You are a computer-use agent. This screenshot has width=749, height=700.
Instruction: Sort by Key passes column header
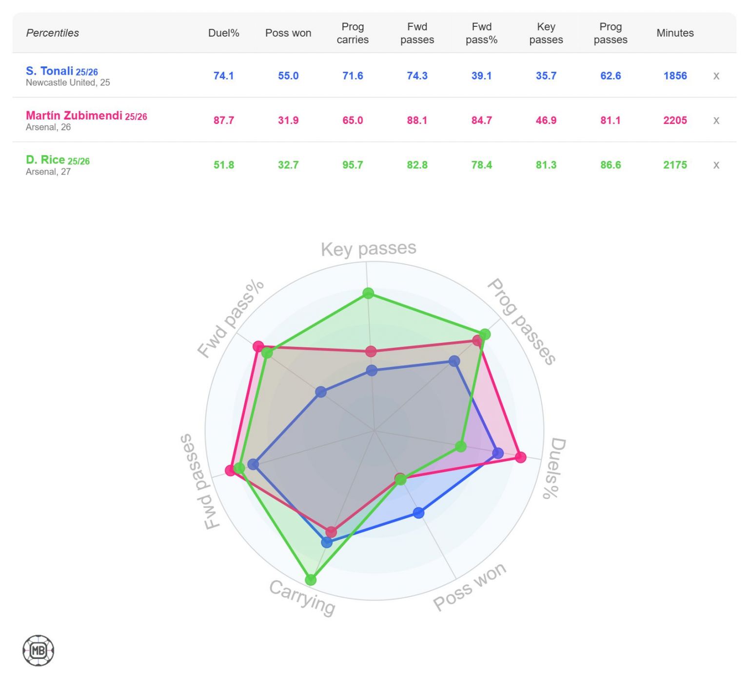coord(546,33)
